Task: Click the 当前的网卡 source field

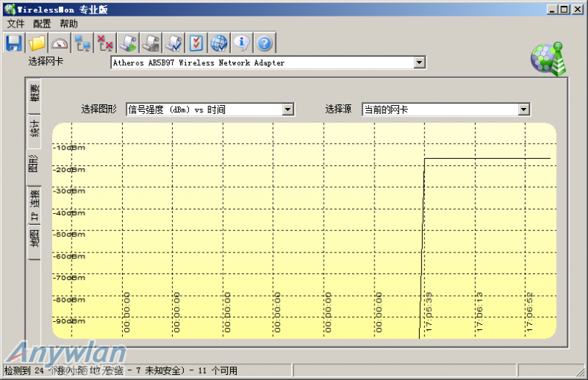Action: point(446,110)
